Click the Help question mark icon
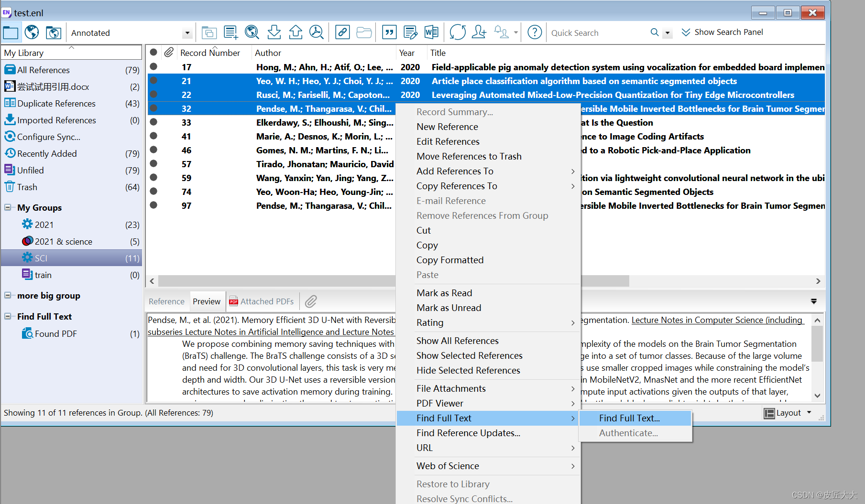Screen dimensions: 865x504 click(535, 32)
